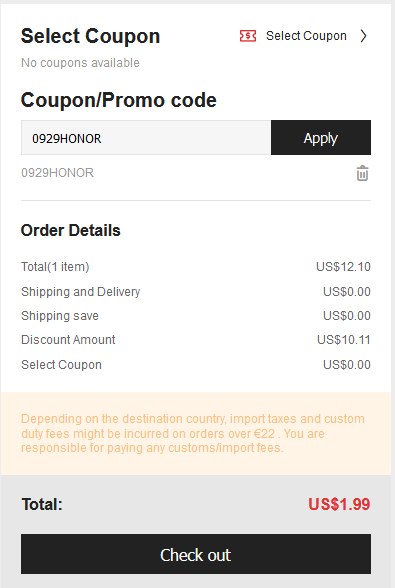This screenshot has height=588, width=395.
Task: Delete the applied 0929HONOR promo code
Action: [362, 173]
